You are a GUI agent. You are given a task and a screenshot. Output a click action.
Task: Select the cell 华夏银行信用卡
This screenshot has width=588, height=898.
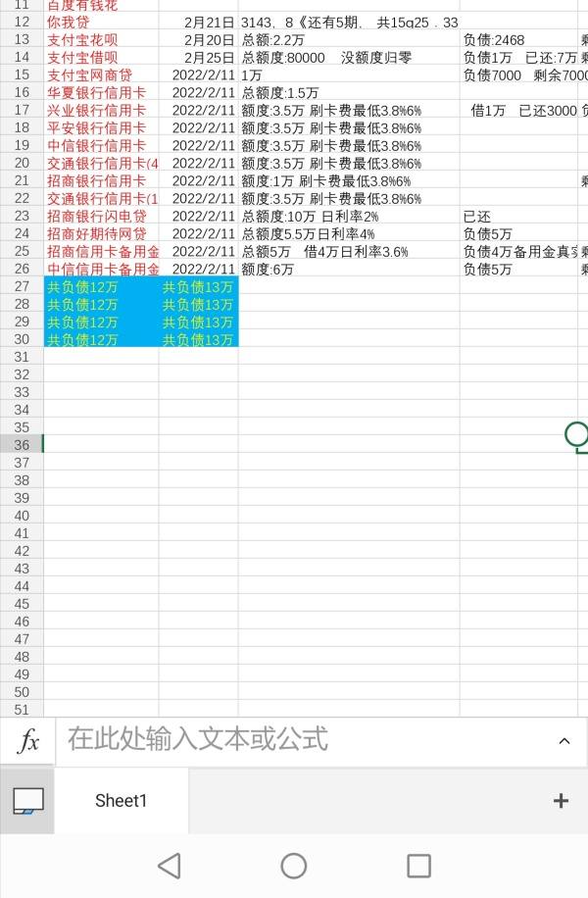click(101, 93)
